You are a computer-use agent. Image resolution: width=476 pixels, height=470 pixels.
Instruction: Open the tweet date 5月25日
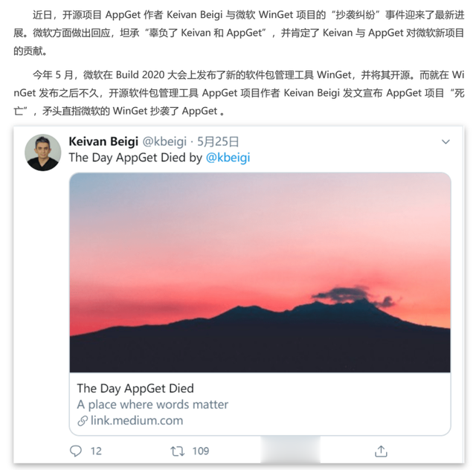(x=218, y=141)
